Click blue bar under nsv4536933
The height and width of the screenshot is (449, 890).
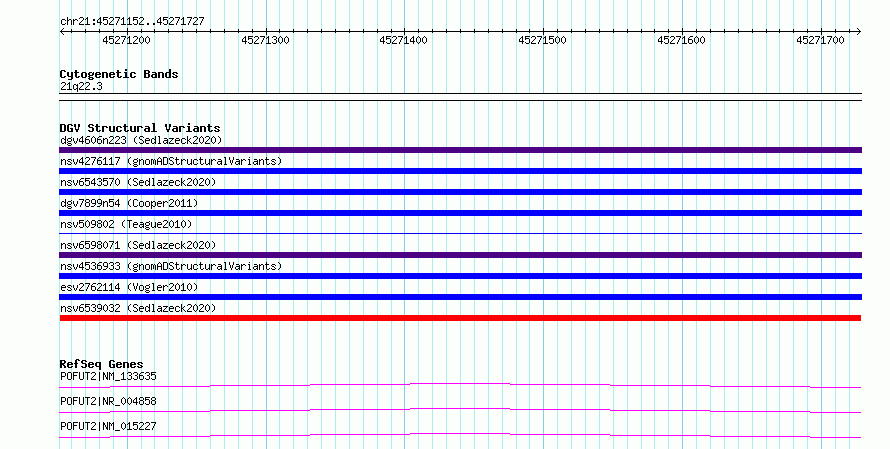460,276
